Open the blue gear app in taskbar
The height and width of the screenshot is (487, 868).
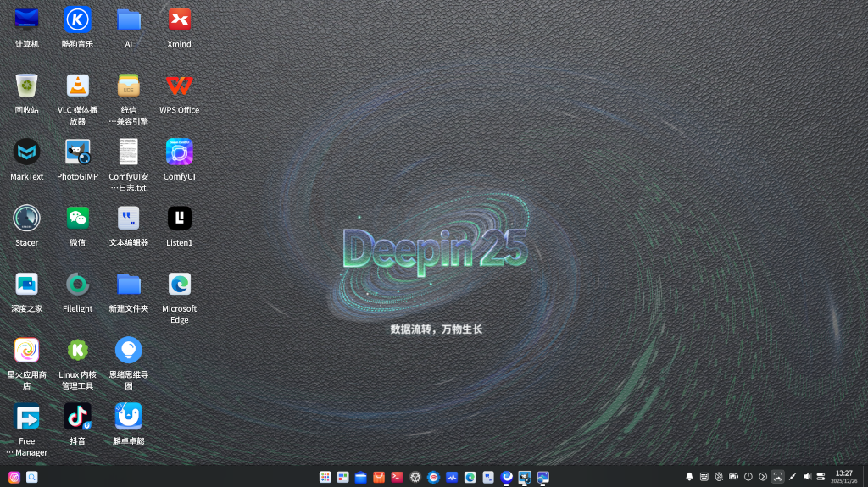[433, 477]
